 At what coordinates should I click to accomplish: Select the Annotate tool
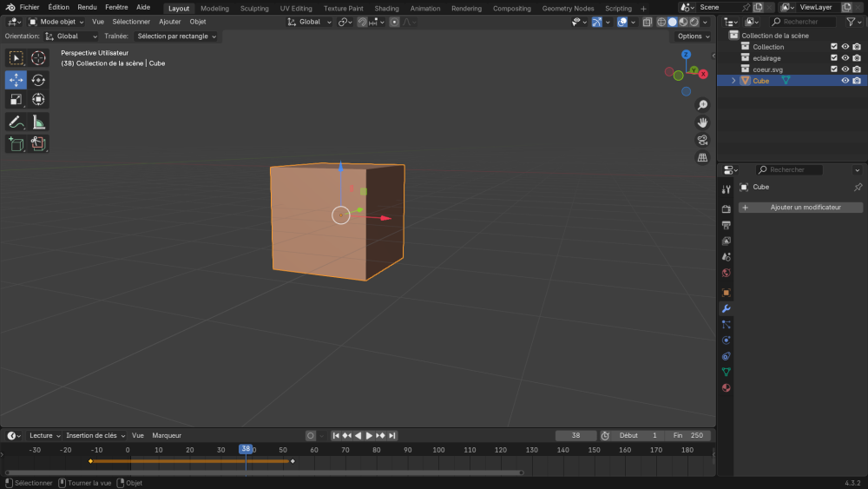[16, 122]
